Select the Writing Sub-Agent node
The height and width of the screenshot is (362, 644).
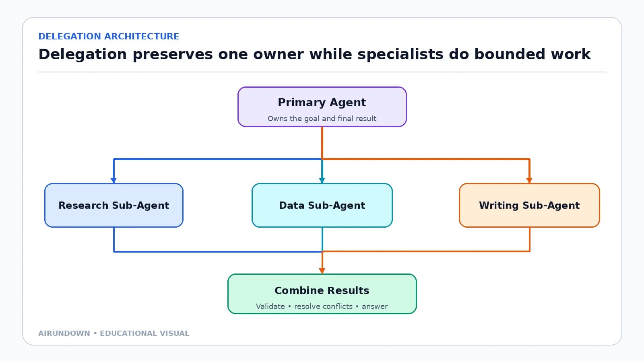[x=529, y=205]
